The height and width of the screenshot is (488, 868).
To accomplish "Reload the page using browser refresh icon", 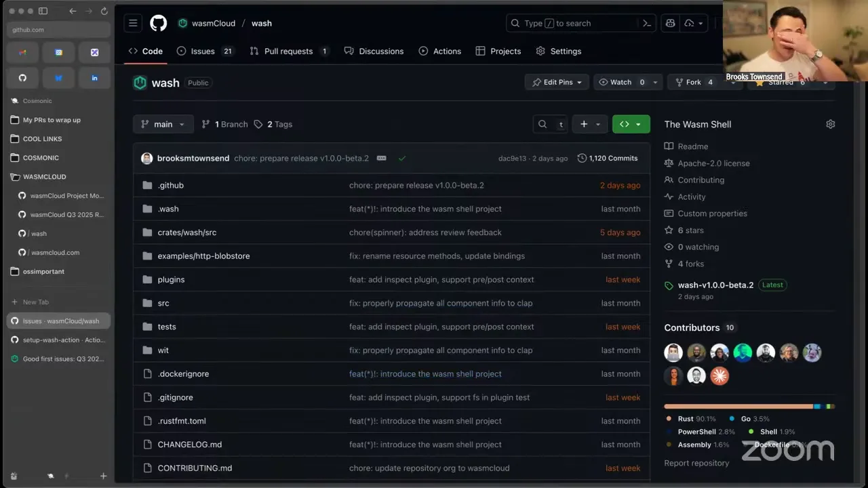I will [x=104, y=11].
